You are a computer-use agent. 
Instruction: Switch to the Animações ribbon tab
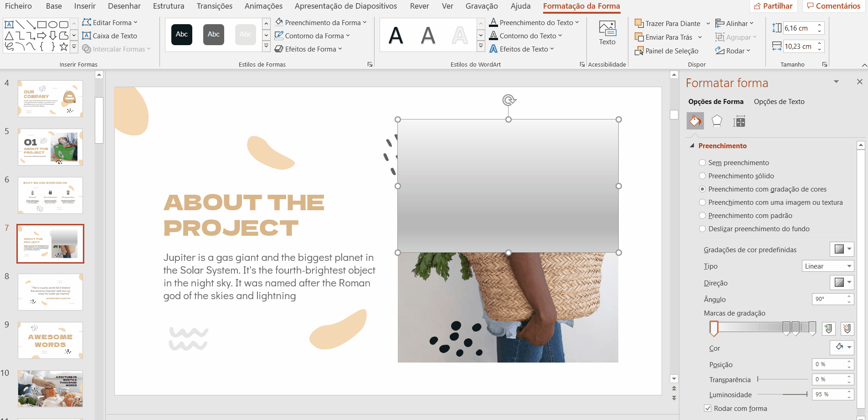(x=263, y=6)
